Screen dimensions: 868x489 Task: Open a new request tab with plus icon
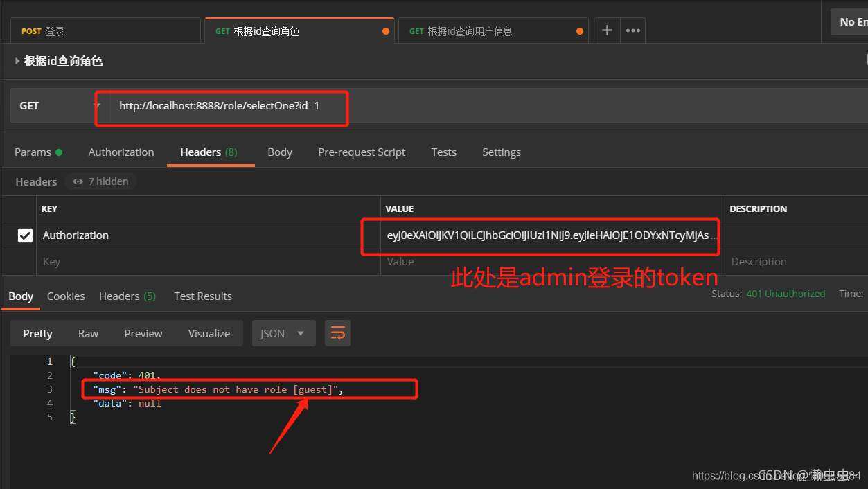point(607,30)
